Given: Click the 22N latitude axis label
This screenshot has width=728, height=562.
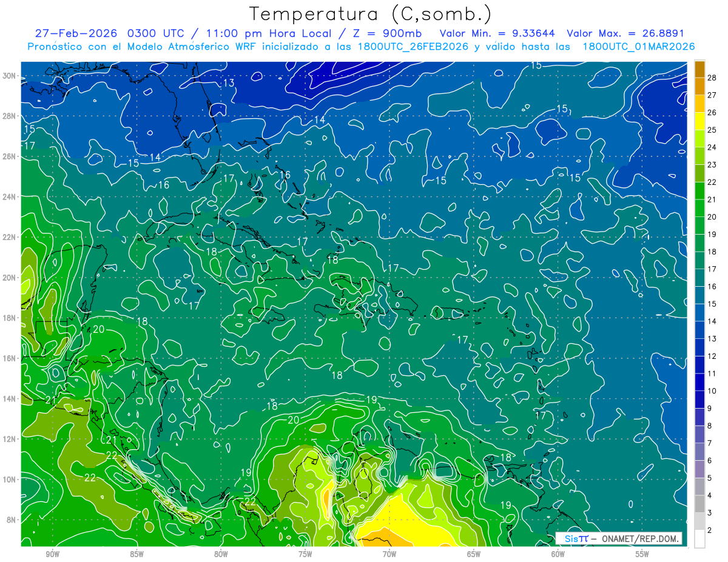Looking at the screenshot, I should (x=10, y=237).
